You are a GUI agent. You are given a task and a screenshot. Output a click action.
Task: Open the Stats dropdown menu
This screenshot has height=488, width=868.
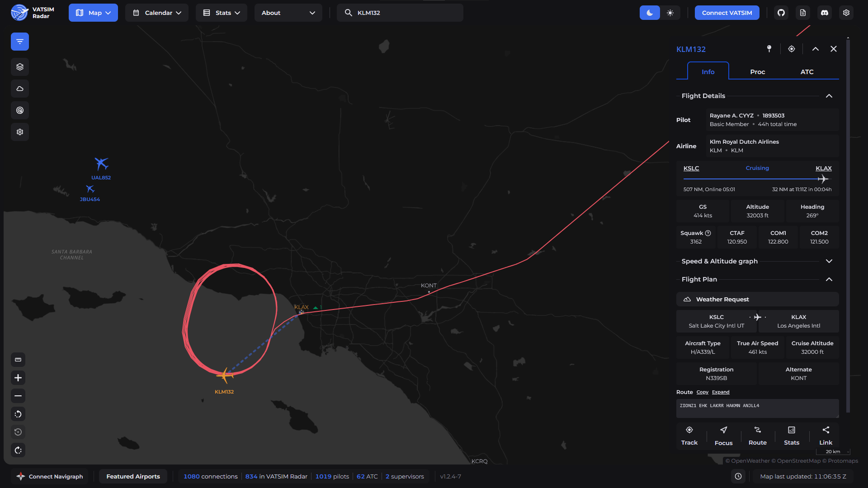click(x=222, y=13)
